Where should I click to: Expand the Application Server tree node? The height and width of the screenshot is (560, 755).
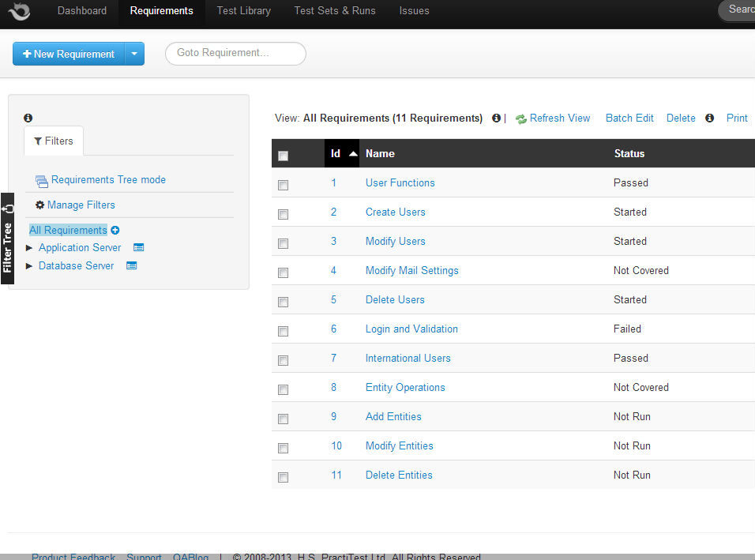30,248
